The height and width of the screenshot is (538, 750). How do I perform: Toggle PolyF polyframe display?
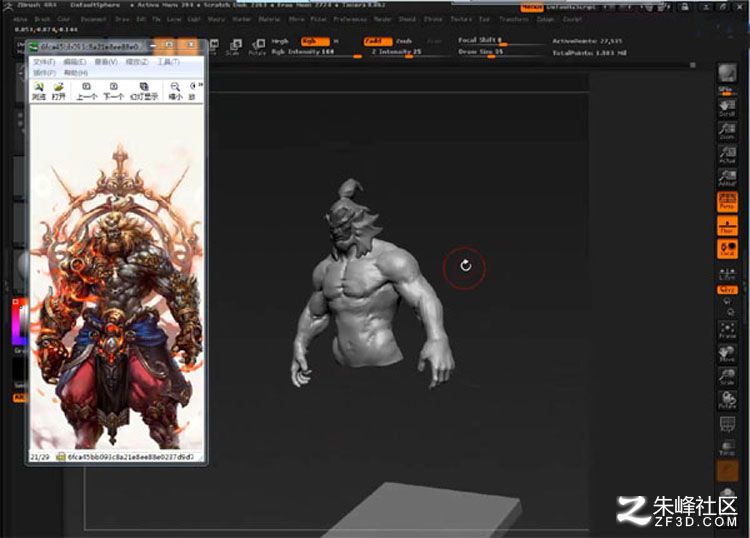pos(727,424)
